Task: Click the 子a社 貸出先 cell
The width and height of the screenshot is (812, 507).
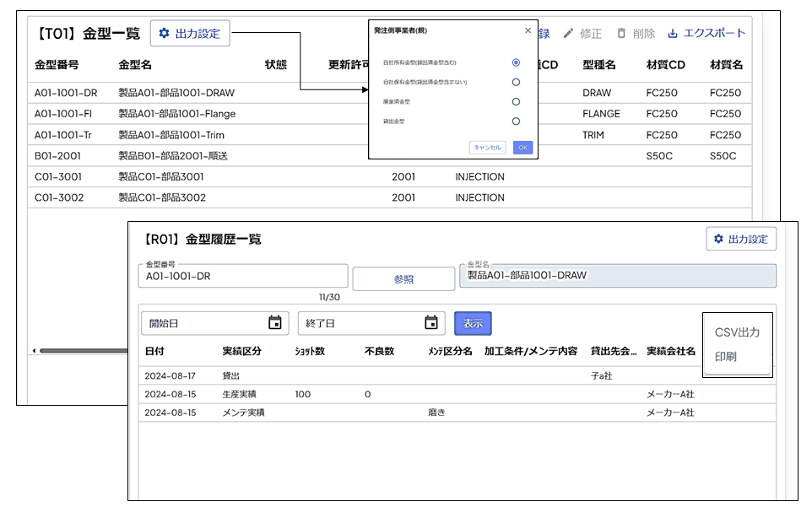Action: pos(601,376)
